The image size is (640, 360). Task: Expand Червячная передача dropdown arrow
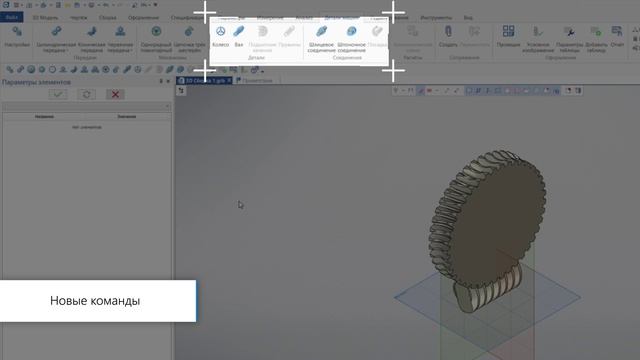pos(132,51)
